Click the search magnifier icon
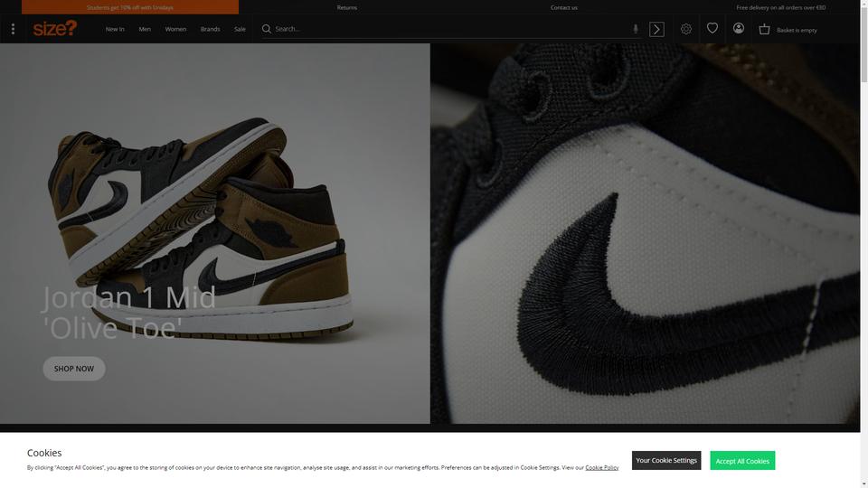The width and height of the screenshot is (868, 488). pyautogui.click(x=266, y=29)
